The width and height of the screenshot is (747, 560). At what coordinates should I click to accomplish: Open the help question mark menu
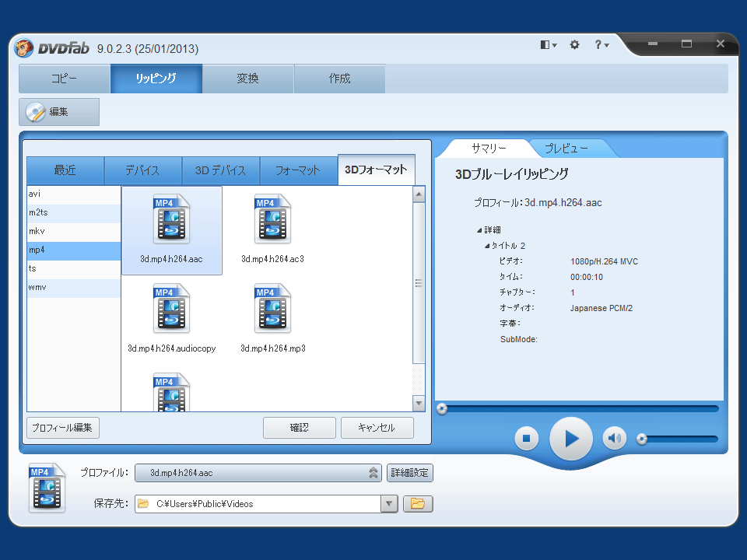point(601,45)
